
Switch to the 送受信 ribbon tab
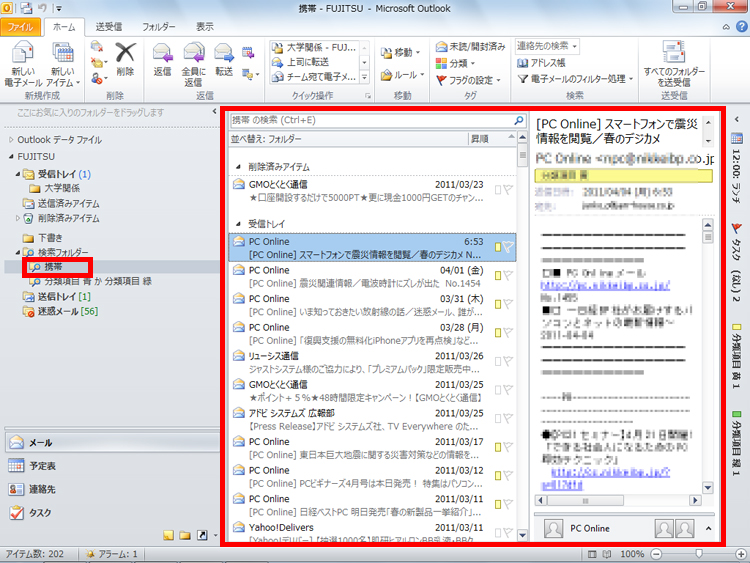coord(109,27)
